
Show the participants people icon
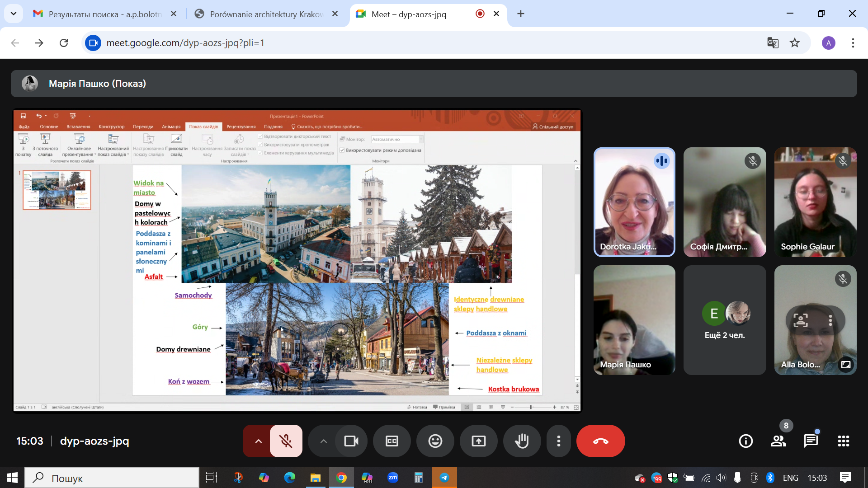pyautogui.click(x=778, y=441)
